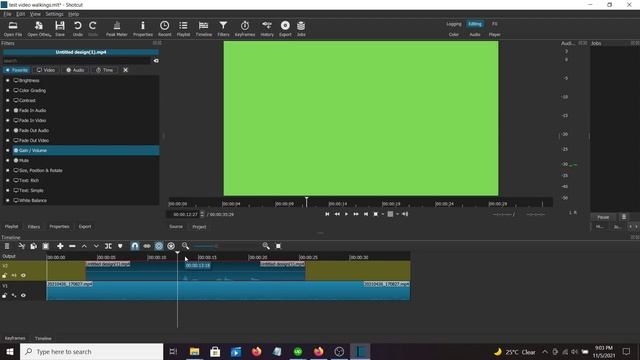Screen dimensions: 640x360
Task: Append clip with the plus icon
Action: pyautogui.click(x=60, y=246)
